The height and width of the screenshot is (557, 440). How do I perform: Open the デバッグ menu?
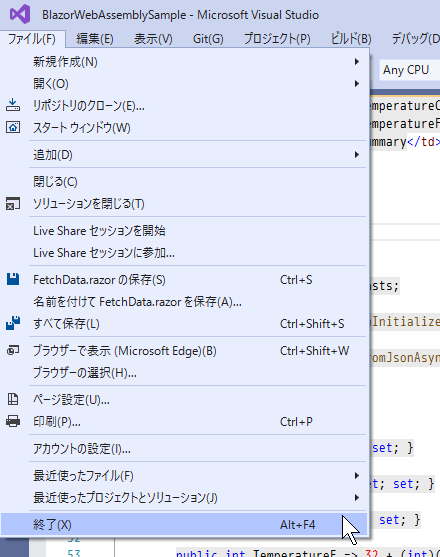point(415,38)
